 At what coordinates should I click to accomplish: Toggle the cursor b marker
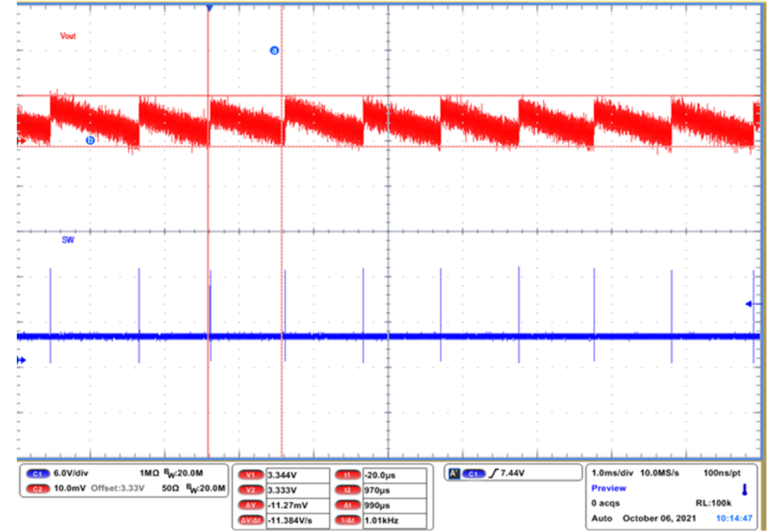[90, 139]
